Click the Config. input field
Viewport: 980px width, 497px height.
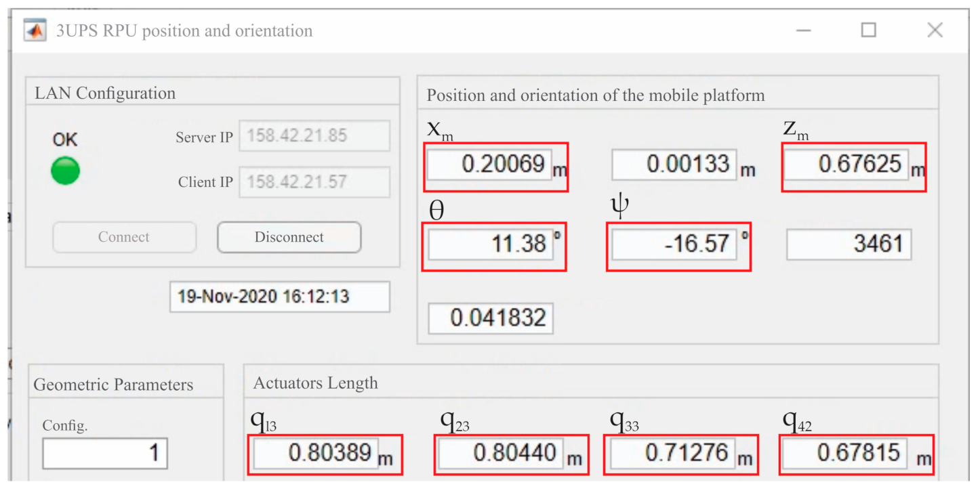[104, 453]
